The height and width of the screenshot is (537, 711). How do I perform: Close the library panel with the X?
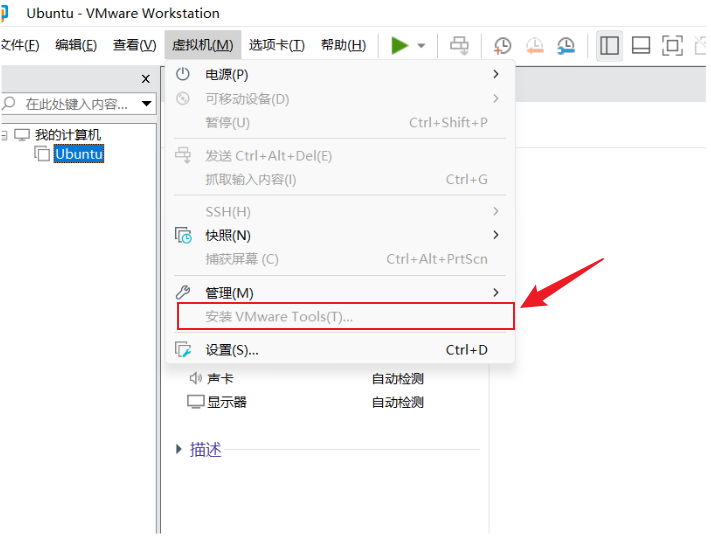coord(146,78)
